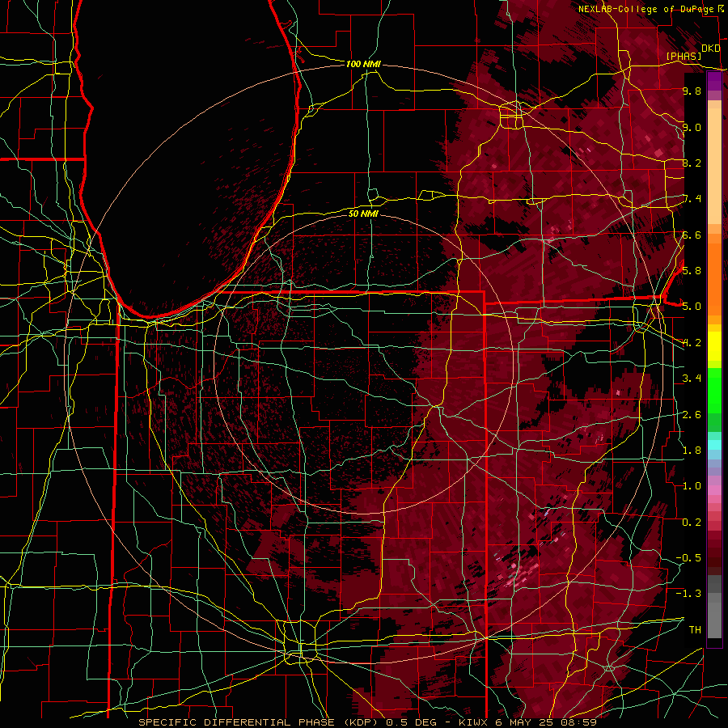Pick the cyan color bar segment
Image resolution: width=728 pixels, height=728 pixels.
[x=714, y=445]
